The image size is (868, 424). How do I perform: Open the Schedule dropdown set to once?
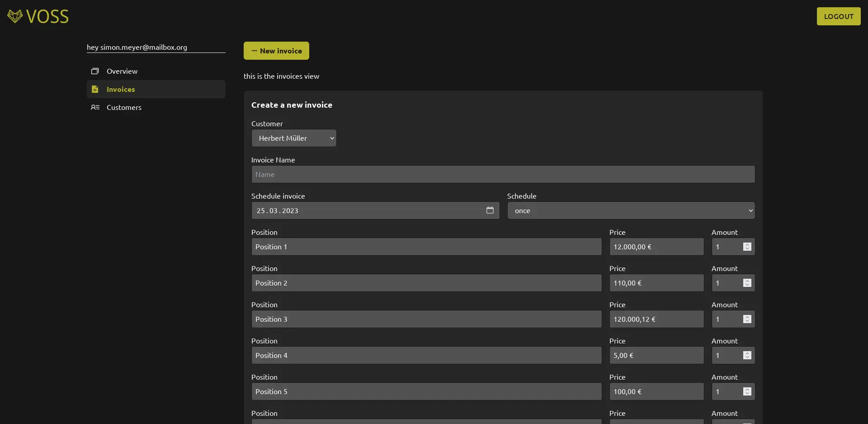coord(631,210)
